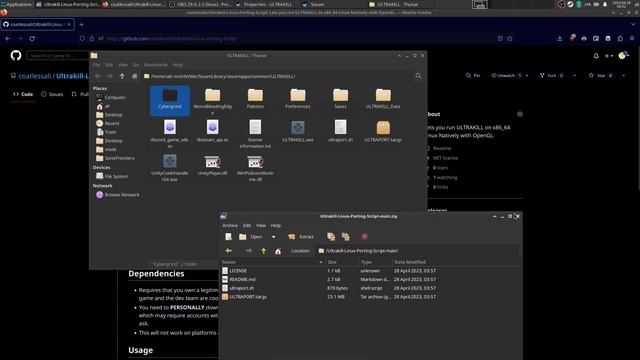The width and height of the screenshot is (640, 360).
Task: Go forward with arrow in archive manager
Action: (248, 251)
